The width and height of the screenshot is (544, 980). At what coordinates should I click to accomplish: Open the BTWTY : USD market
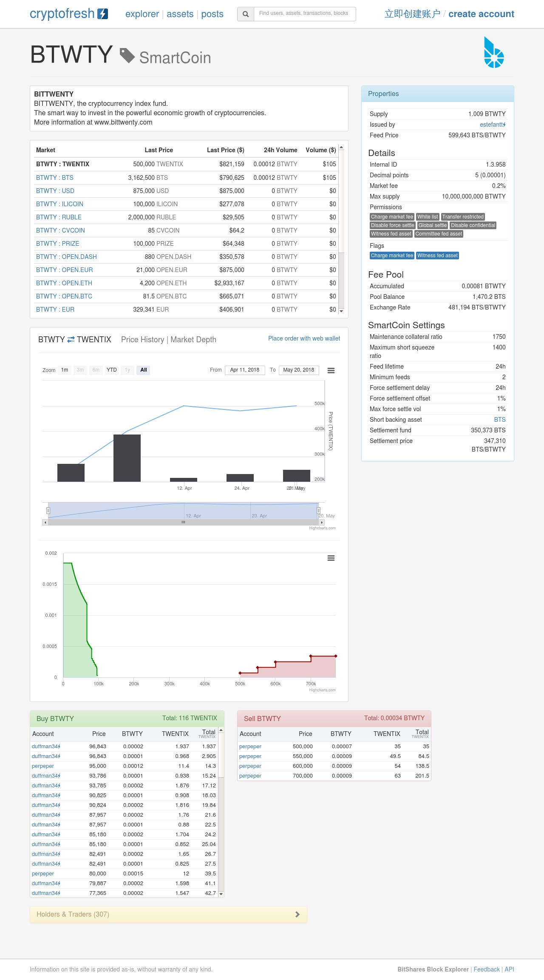point(55,191)
